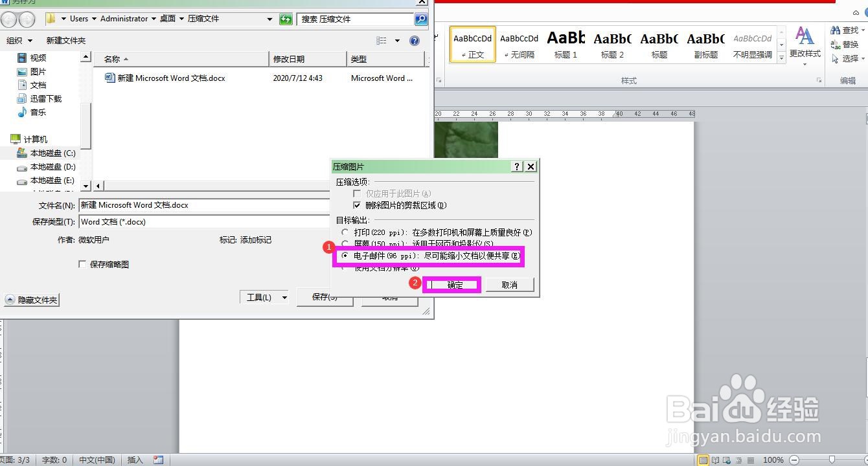
Task: Expand the address bar history dropdown
Action: coord(270,19)
